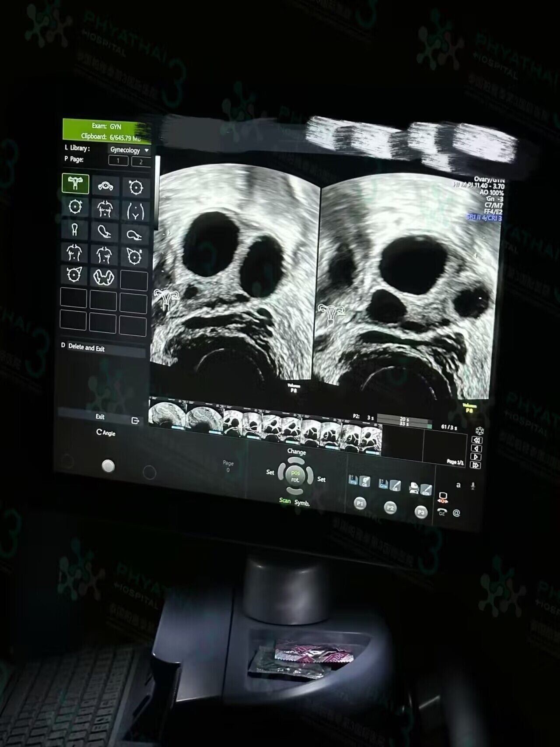Switch to body marker Page 2

point(141,162)
